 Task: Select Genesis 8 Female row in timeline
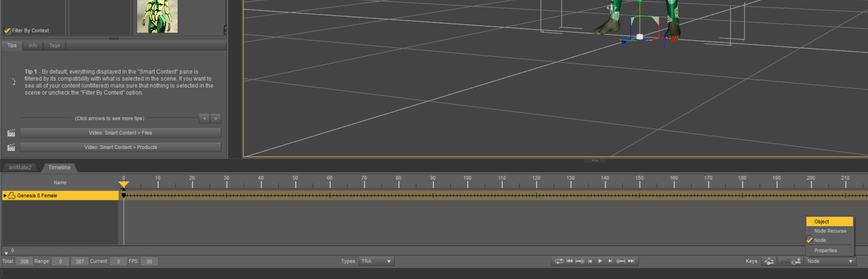point(60,196)
